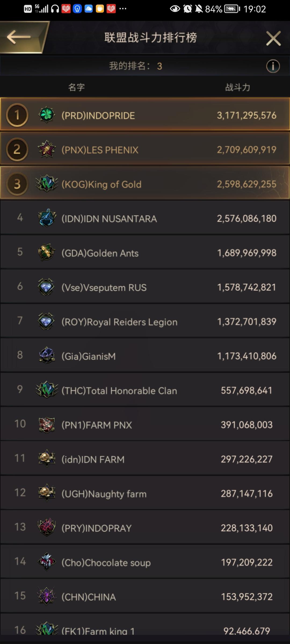Tap the green clover emblem of INDOPRIDE
The height and width of the screenshot is (644, 290).
[47, 115]
